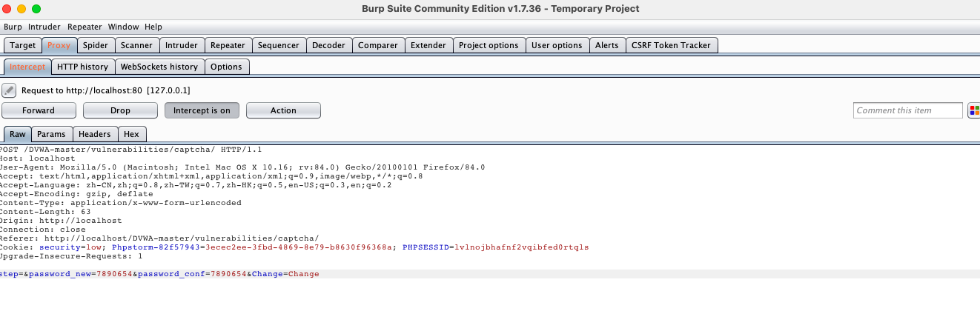
Task: Open the highlight color picker icon
Action: [974, 111]
